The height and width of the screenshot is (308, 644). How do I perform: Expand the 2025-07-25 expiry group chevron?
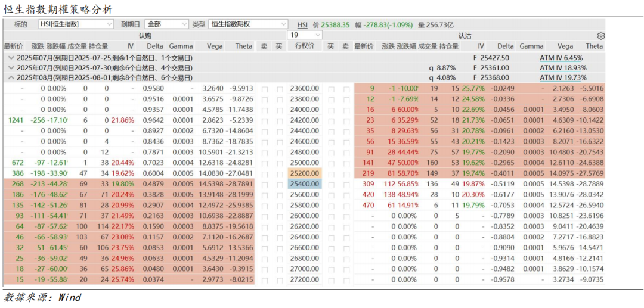pos(11,58)
